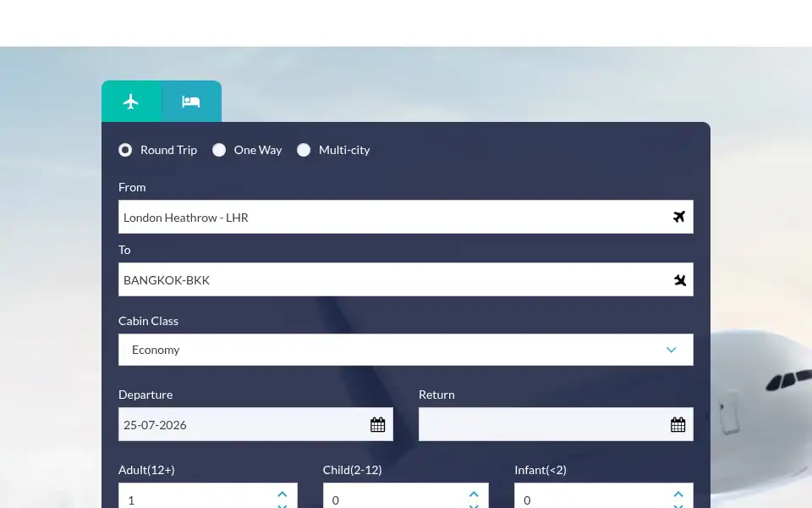Click the Departure date field 25-07-2026
The width and height of the screenshot is (812, 508).
tap(255, 424)
